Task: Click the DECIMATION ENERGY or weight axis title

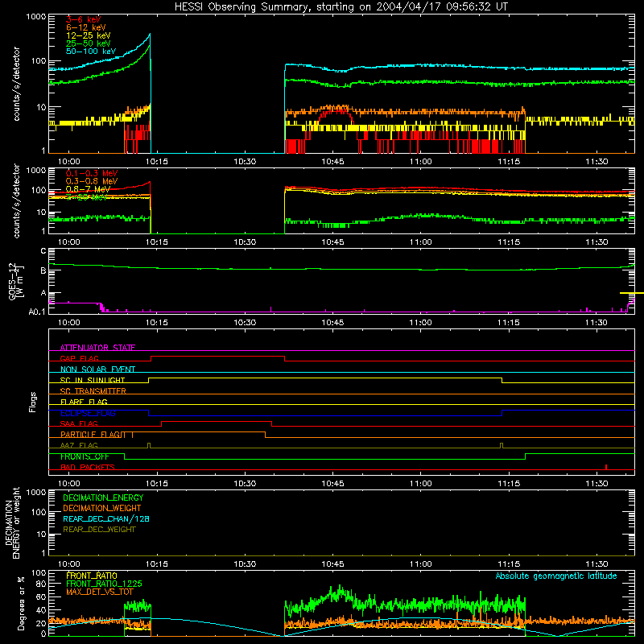Action: (x=13, y=522)
